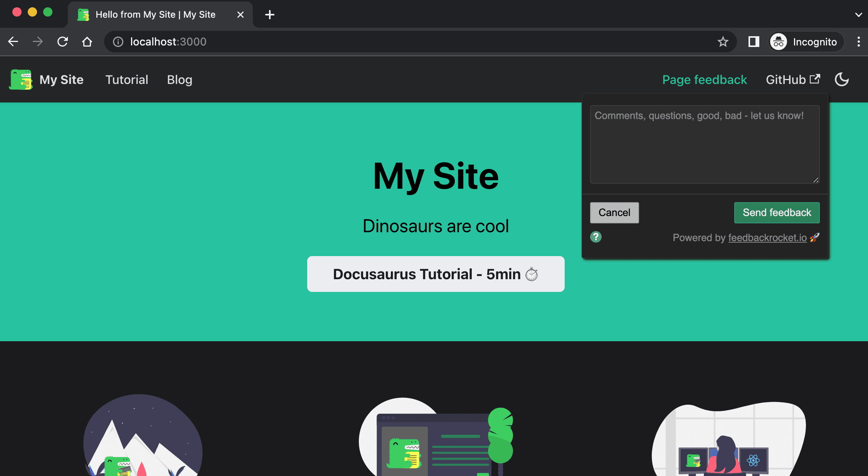
Task: Open the Tutorial nav item
Action: [x=127, y=80]
